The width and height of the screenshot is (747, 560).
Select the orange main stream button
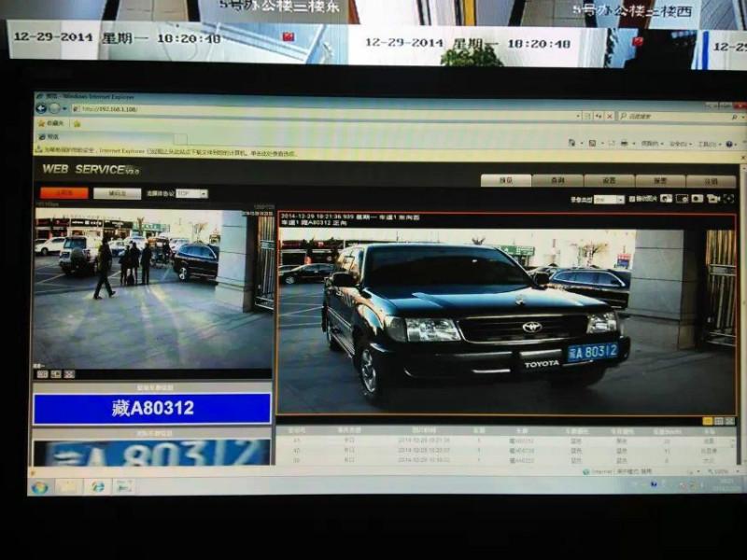[x=64, y=193]
